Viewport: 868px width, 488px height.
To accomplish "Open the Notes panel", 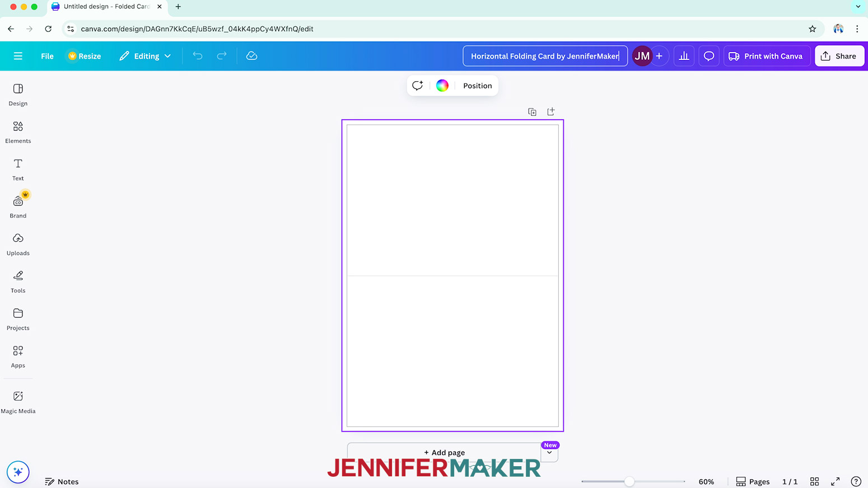I will click(x=62, y=481).
